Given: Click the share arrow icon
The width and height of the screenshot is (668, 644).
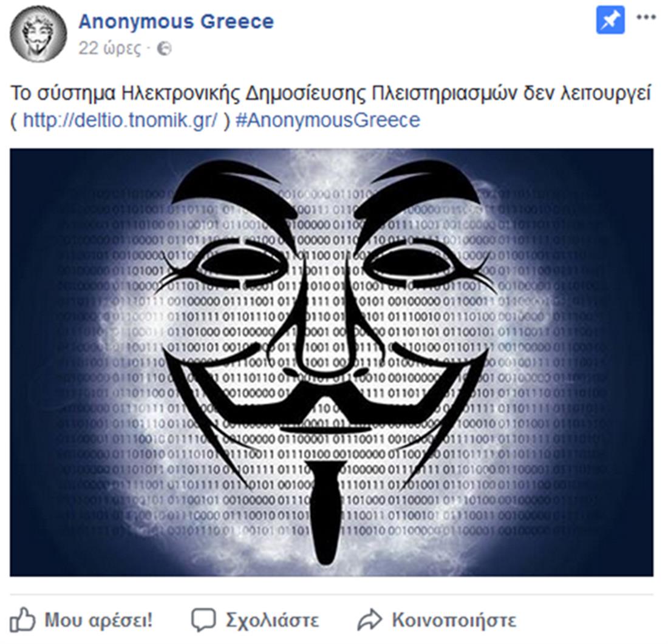Looking at the screenshot, I should (x=370, y=620).
